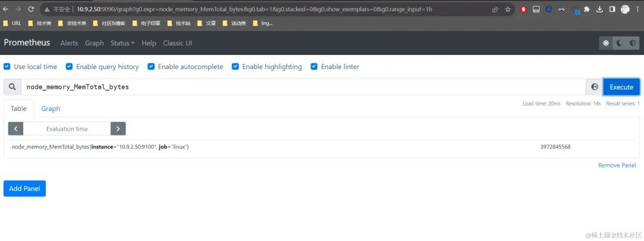Select the auto contrast theme icon
The height and width of the screenshot is (241, 644).
click(633, 43)
